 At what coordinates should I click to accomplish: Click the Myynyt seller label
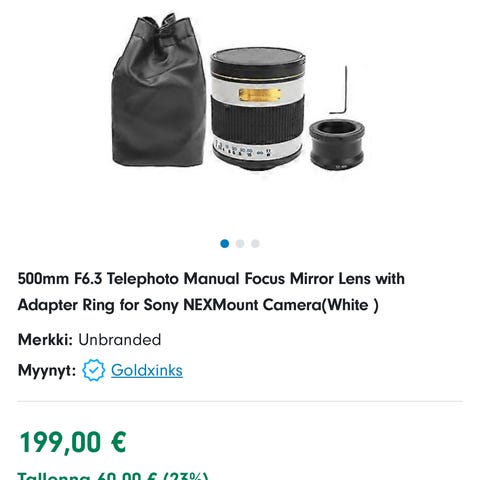coord(47,370)
